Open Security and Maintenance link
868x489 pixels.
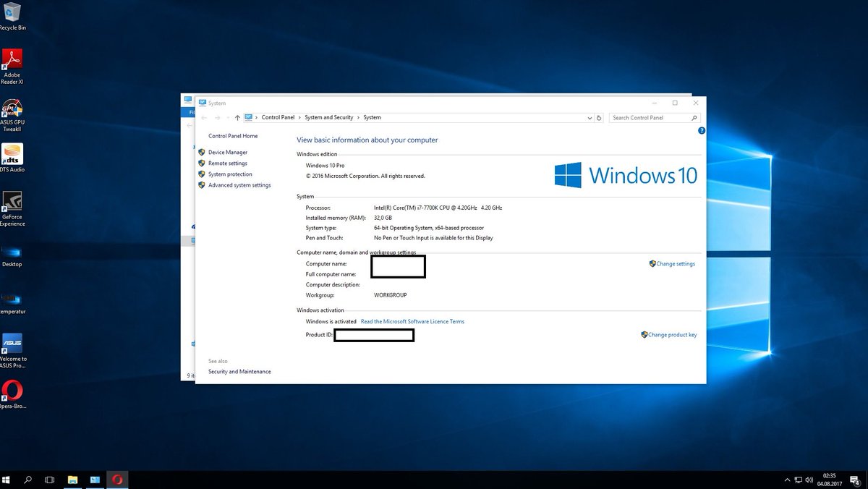(239, 372)
